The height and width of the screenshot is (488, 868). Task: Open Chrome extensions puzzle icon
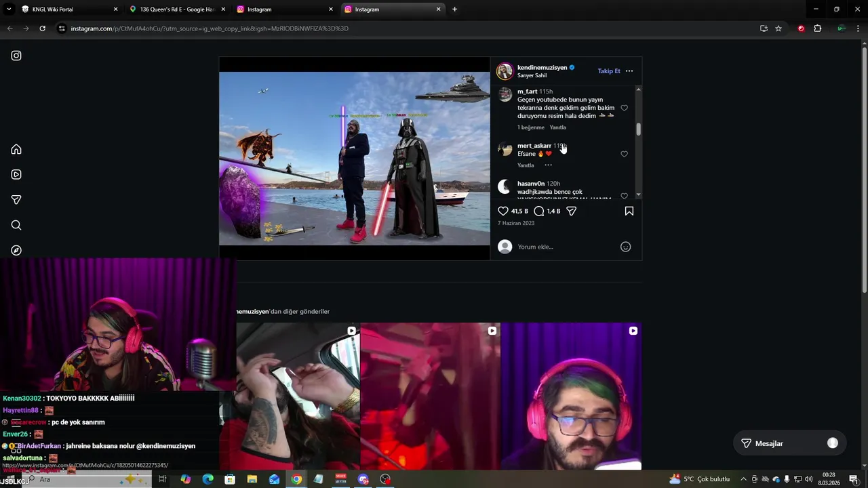[817, 28]
